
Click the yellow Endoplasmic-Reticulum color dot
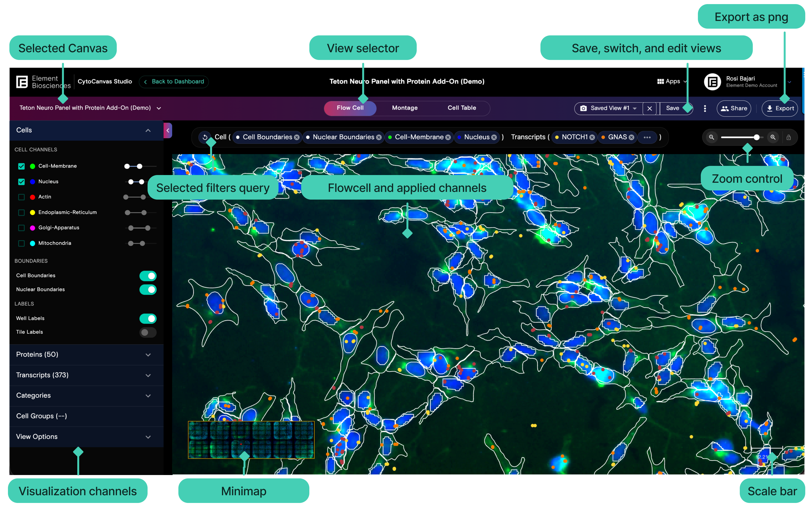(32, 213)
